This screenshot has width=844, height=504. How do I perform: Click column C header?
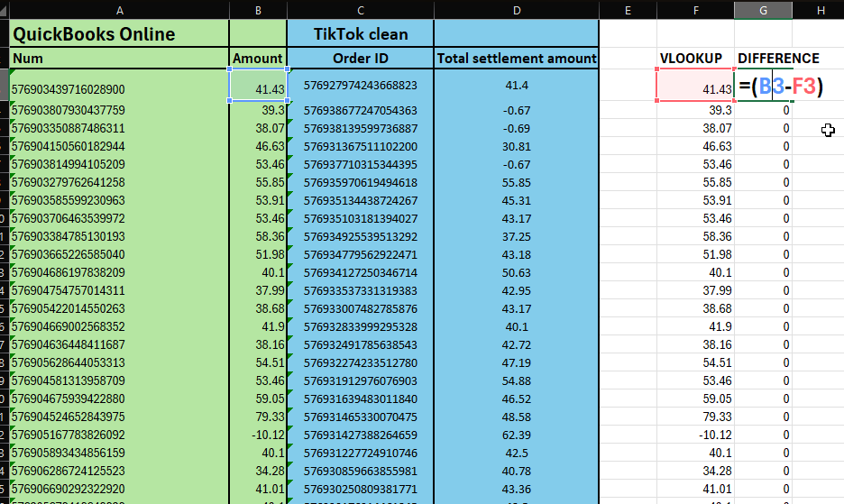click(360, 9)
